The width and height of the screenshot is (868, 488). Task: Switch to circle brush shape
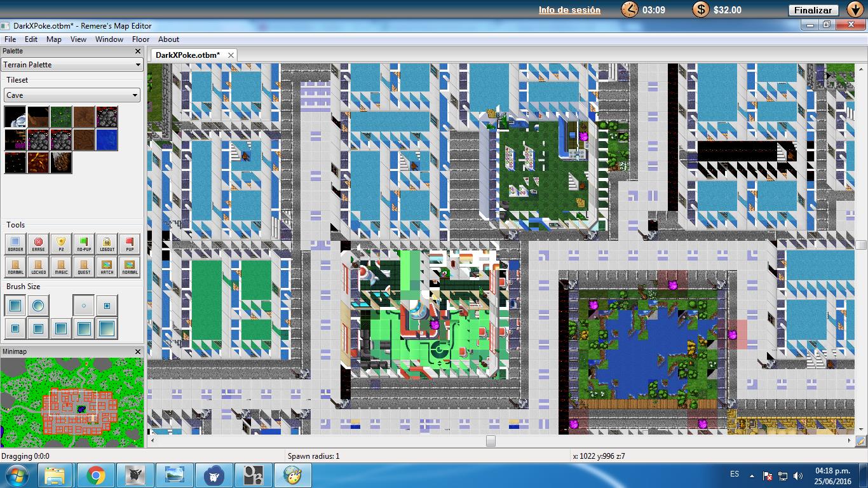tap(38, 306)
